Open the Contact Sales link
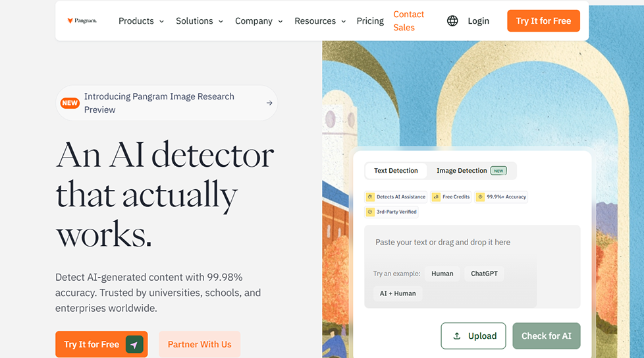This screenshot has height=358, width=644. 408,21
